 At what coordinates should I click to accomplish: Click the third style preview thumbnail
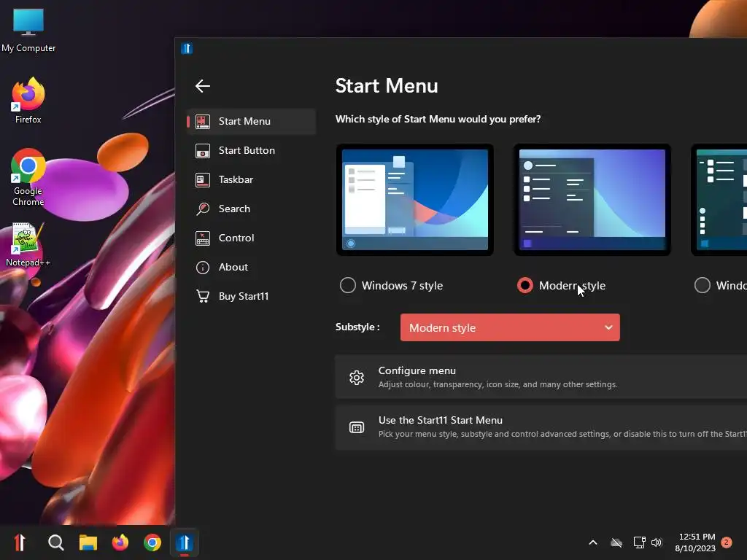pyautogui.click(x=719, y=200)
